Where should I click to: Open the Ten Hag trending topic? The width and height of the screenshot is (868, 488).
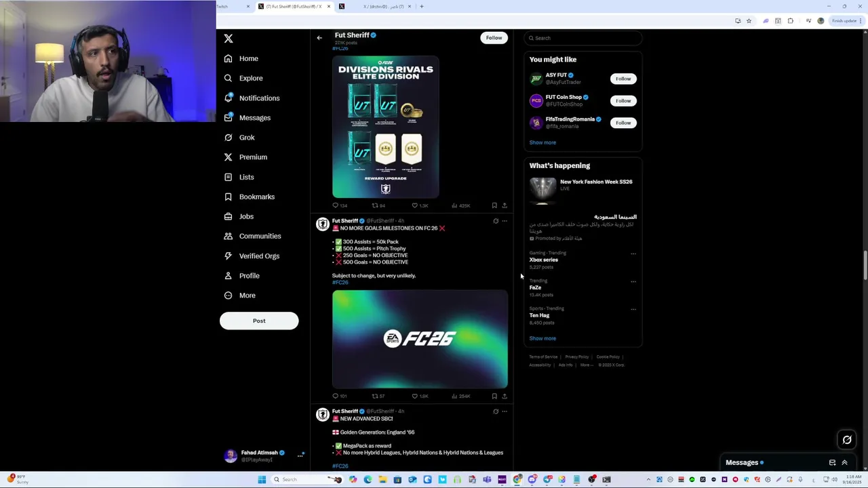539,315
